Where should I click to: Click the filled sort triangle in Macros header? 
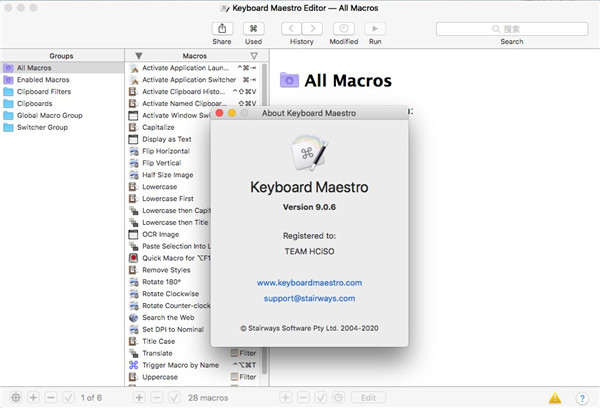pos(139,56)
